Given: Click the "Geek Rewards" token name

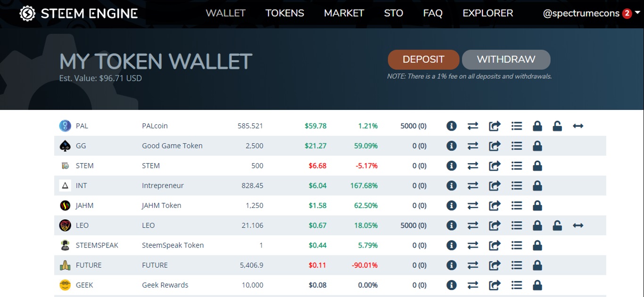Looking at the screenshot, I should click(165, 285).
